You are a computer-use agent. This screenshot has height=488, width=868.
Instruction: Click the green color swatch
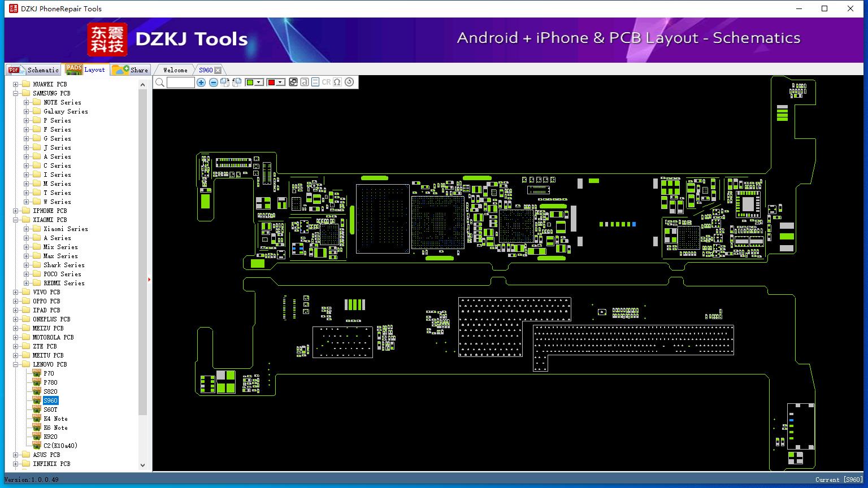click(250, 82)
